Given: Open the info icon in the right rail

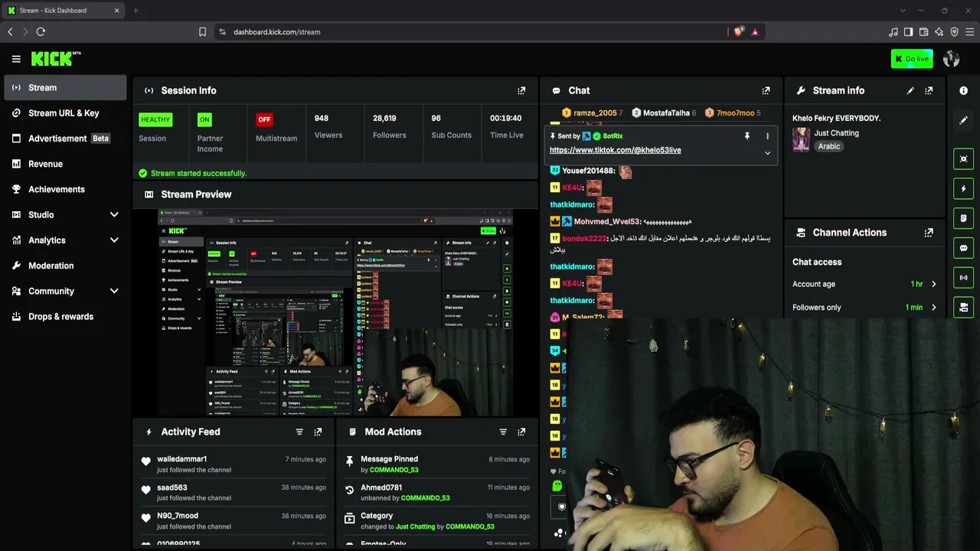Looking at the screenshot, I should 963,90.
